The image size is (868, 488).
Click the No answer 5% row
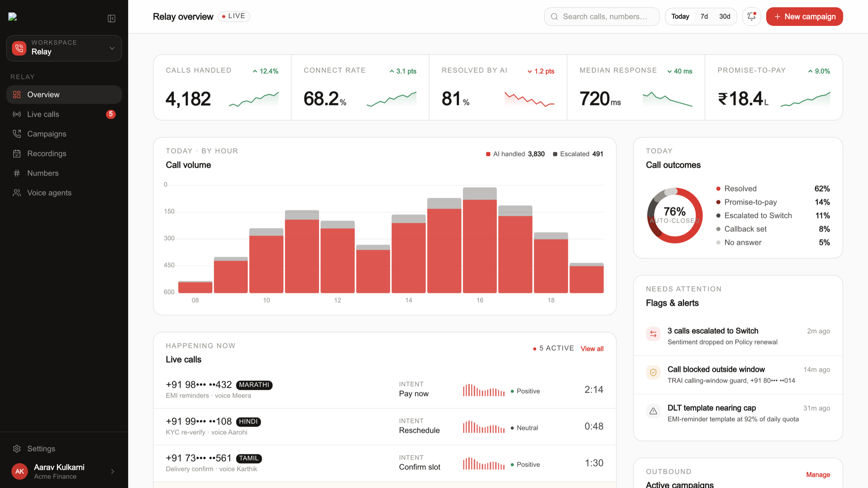[773, 242]
